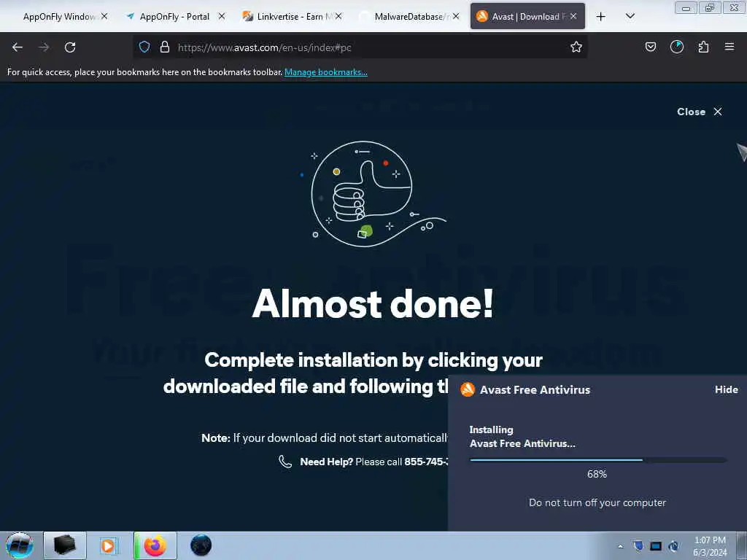View site security padlock info
This screenshot has height=560, width=747.
click(165, 47)
